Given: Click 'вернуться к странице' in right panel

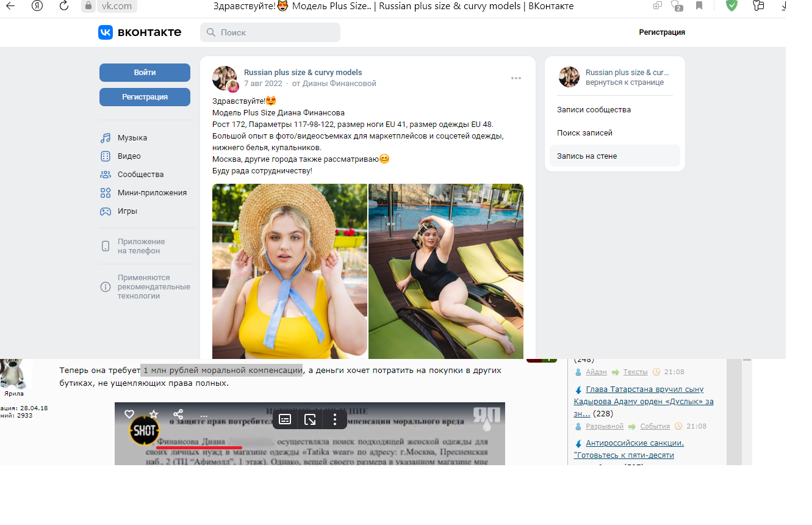Looking at the screenshot, I should pyautogui.click(x=625, y=82).
